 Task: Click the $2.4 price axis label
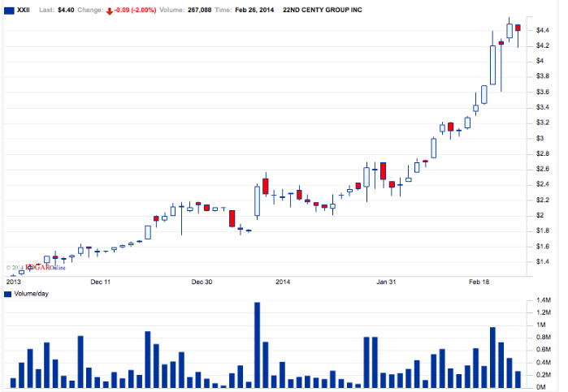(542, 184)
